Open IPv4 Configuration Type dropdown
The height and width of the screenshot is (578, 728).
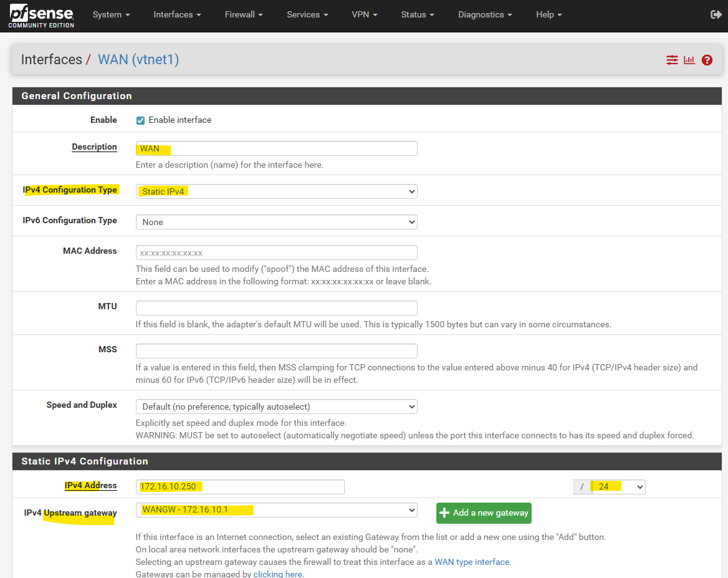tap(276, 191)
